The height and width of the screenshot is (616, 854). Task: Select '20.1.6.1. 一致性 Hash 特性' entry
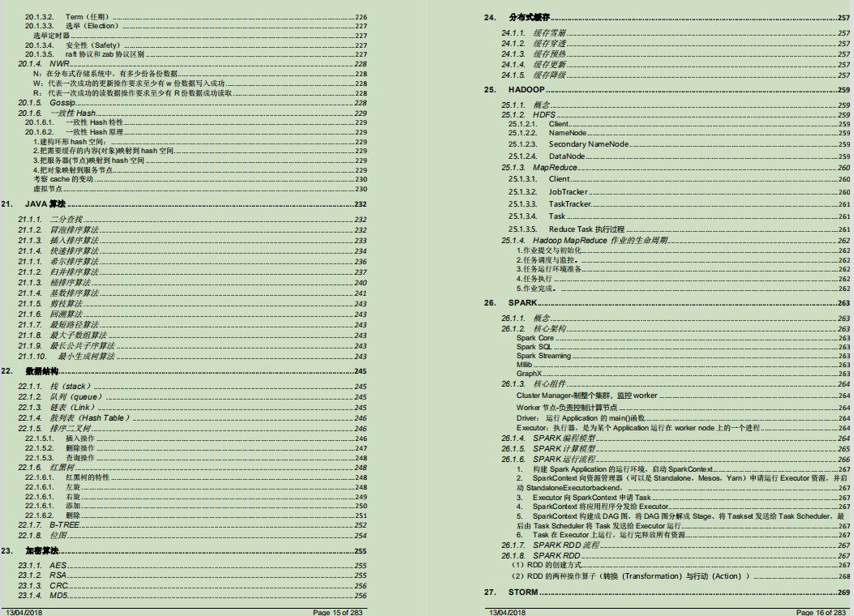pyautogui.click(x=196, y=122)
